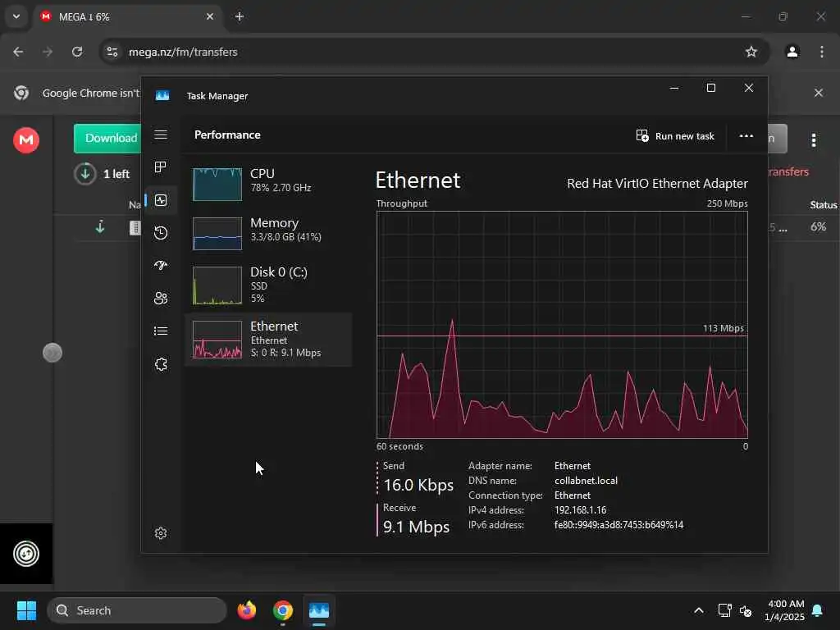Click the IPv6 address value

pos(619,525)
